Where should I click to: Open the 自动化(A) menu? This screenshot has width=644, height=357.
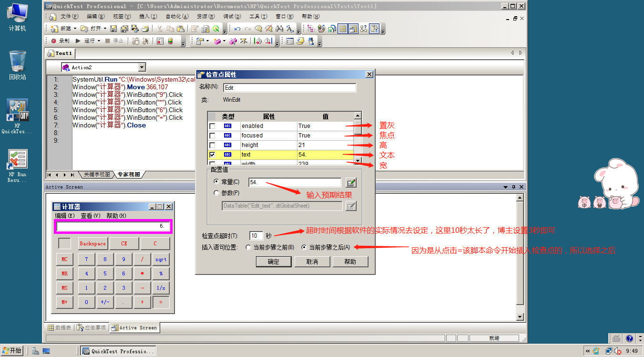click(176, 17)
